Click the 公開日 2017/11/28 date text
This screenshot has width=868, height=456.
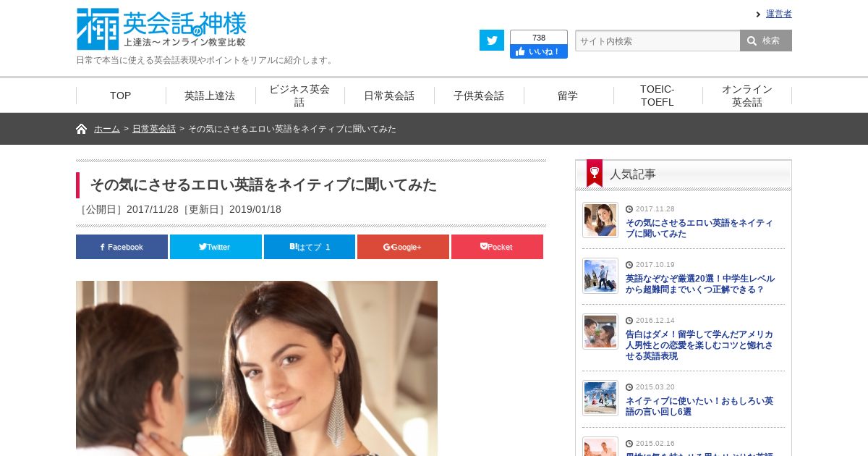(x=127, y=210)
